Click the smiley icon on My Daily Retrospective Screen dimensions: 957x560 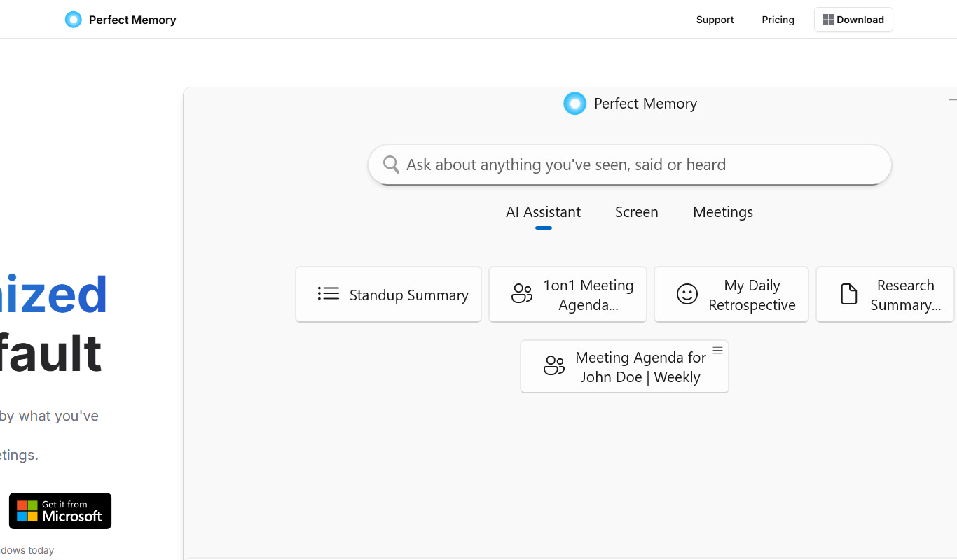(x=687, y=294)
